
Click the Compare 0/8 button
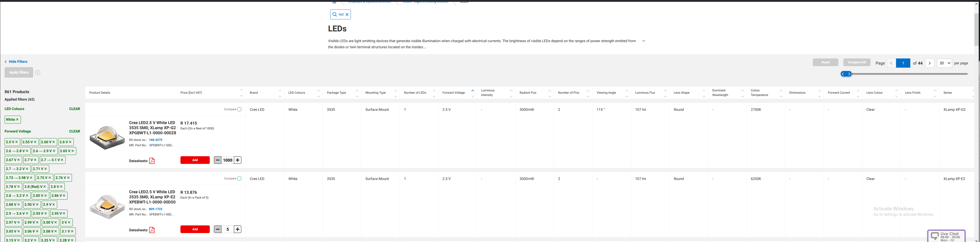(856, 62)
